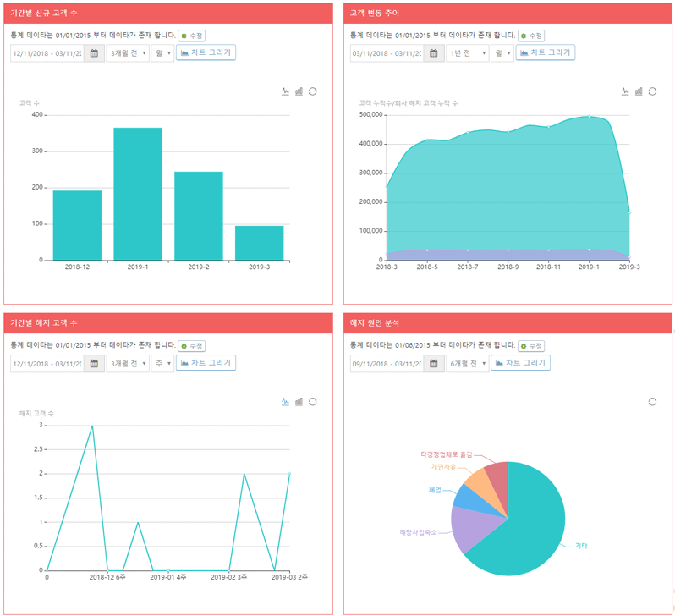Switch cancelled customers chart to bar view
The image size is (675, 616).
[x=299, y=401]
